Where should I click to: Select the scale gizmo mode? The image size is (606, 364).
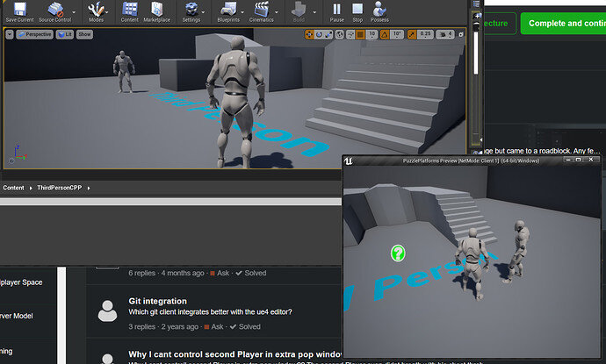click(328, 34)
